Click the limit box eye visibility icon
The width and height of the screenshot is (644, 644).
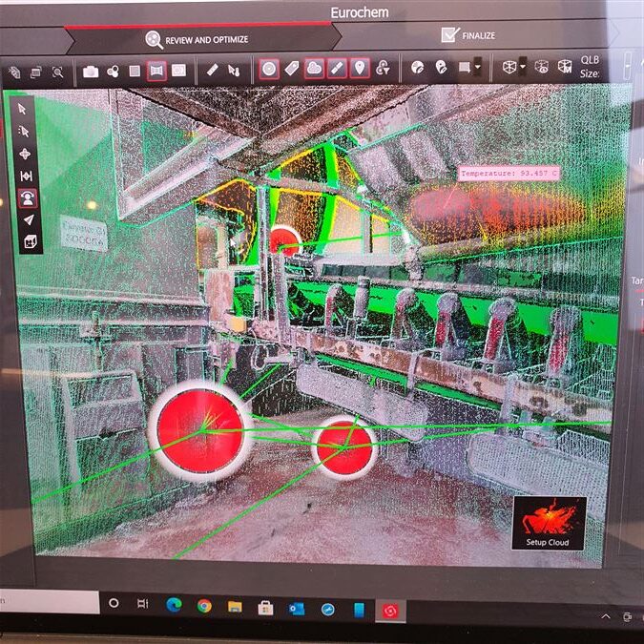pyautogui.click(x=541, y=66)
